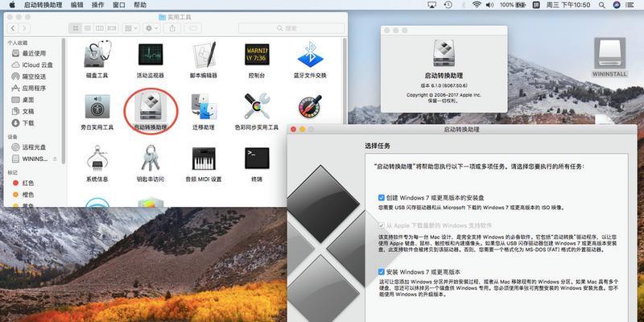The width and height of the screenshot is (644, 322).
Task: Open Siri from menu bar
Action: click(x=617, y=5)
